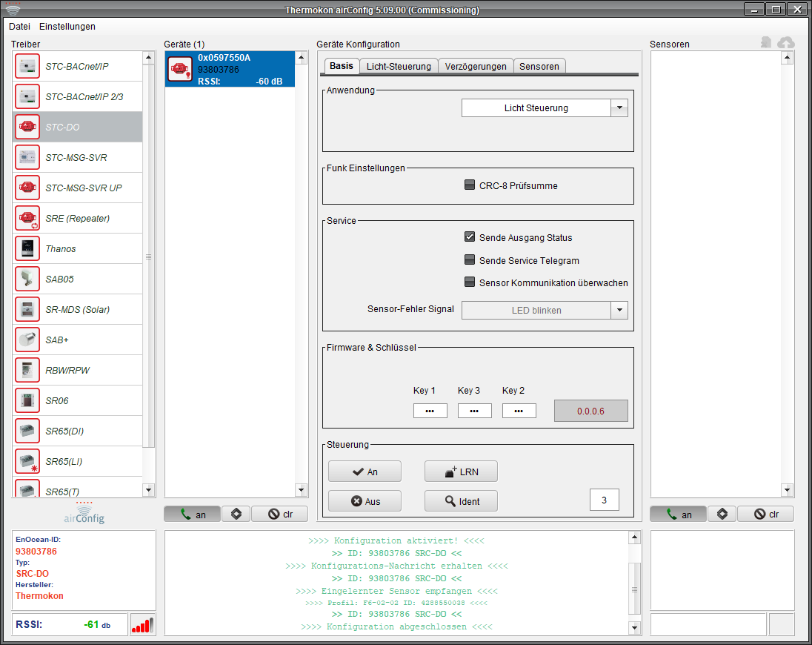Click the cloud upload icon above Sensoren
The width and height of the screenshot is (812, 645).
[785, 43]
